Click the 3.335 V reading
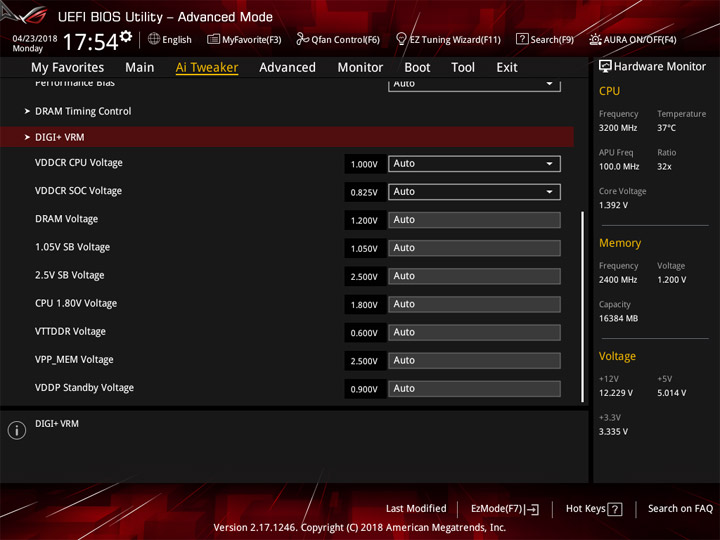The height and width of the screenshot is (540, 720). pos(613,432)
